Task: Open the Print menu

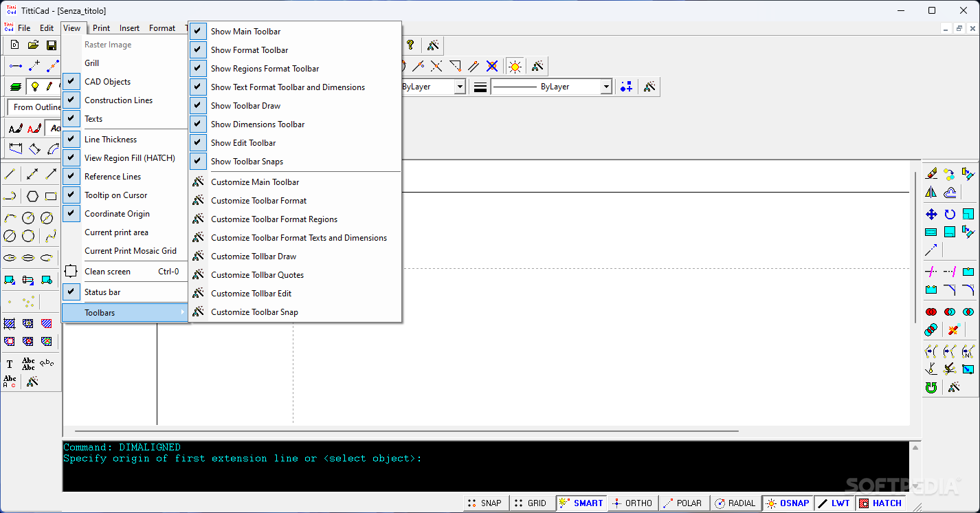Action: point(101,28)
